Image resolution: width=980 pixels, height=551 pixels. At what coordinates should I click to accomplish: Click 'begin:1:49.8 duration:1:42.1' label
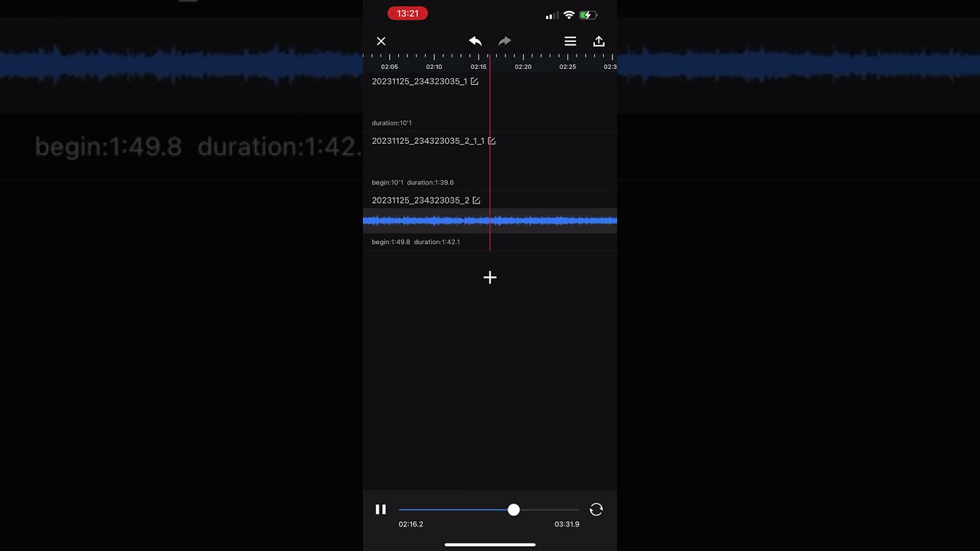[416, 242]
